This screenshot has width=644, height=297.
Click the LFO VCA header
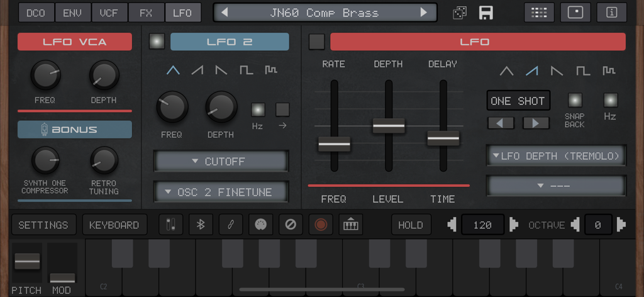point(75,42)
